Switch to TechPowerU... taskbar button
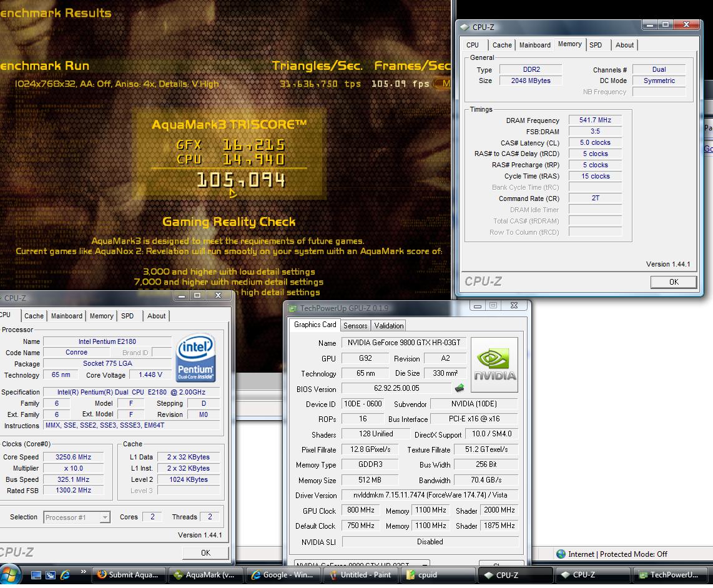Image resolution: width=713 pixels, height=588 pixels. (x=670, y=575)
